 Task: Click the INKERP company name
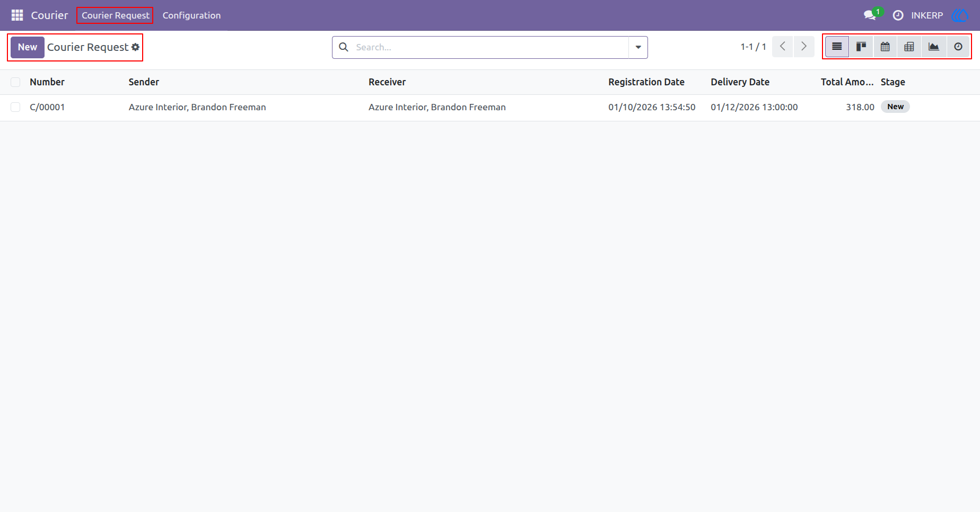point(927,15)
